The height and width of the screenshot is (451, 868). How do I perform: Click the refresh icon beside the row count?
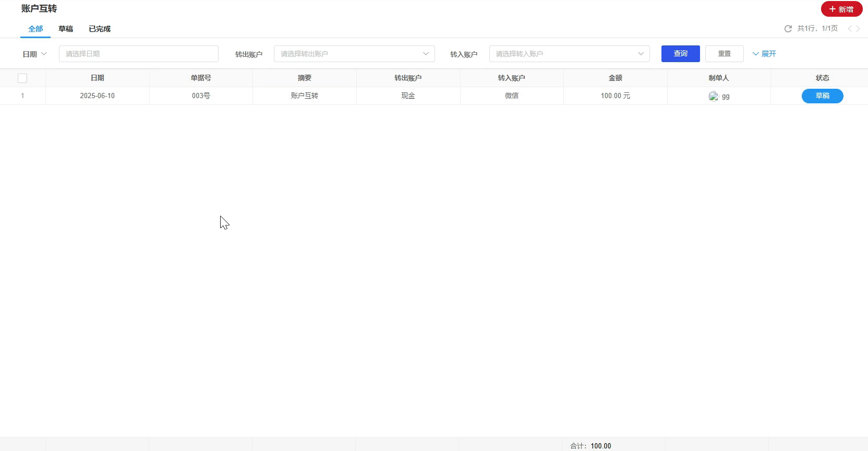click(x=788, y=29)
